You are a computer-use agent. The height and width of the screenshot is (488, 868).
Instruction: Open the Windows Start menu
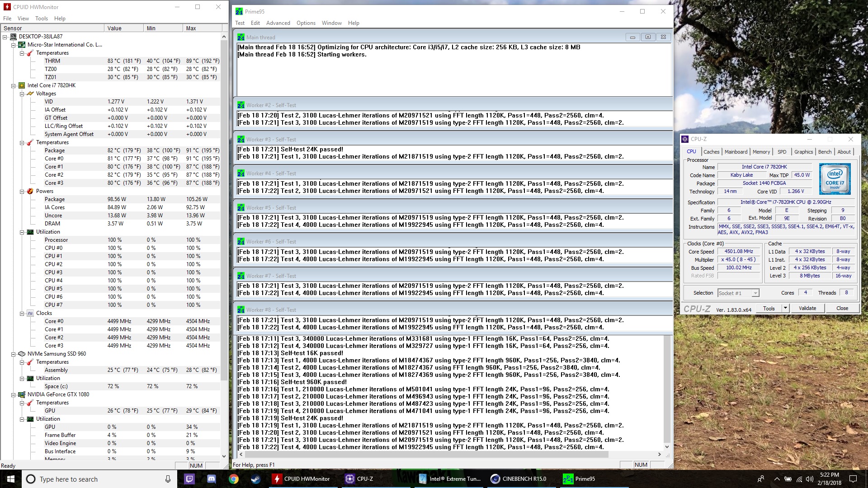click(11, 479)
